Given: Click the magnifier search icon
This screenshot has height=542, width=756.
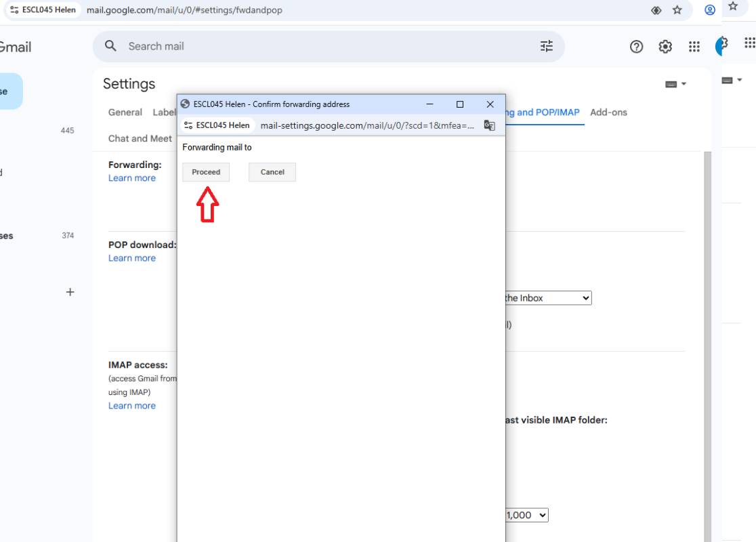Looking at the screenshot, I should pyautogui.click(x=110, y=46).
